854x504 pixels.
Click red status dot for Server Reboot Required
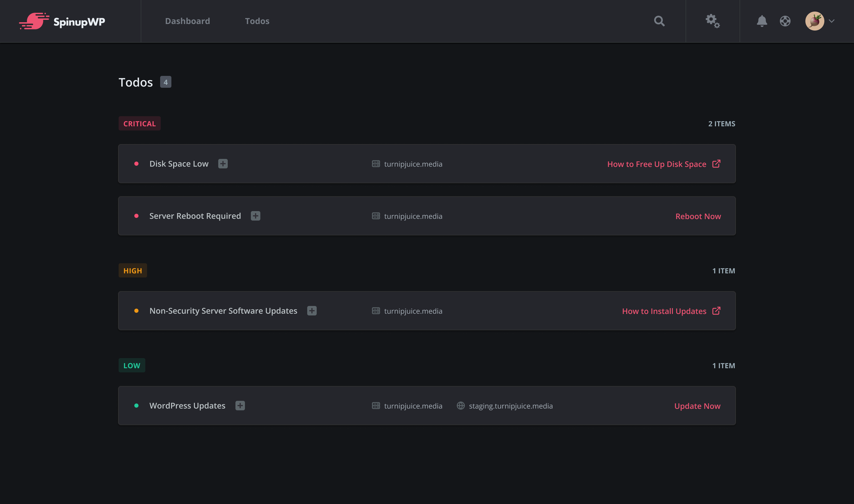pyautogui.click(x=136, y=216)
